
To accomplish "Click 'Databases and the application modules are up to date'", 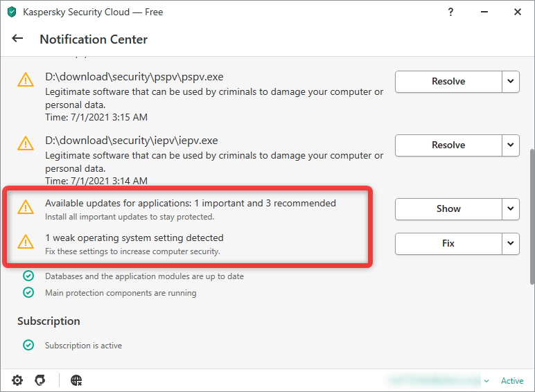I will point(144,276).
